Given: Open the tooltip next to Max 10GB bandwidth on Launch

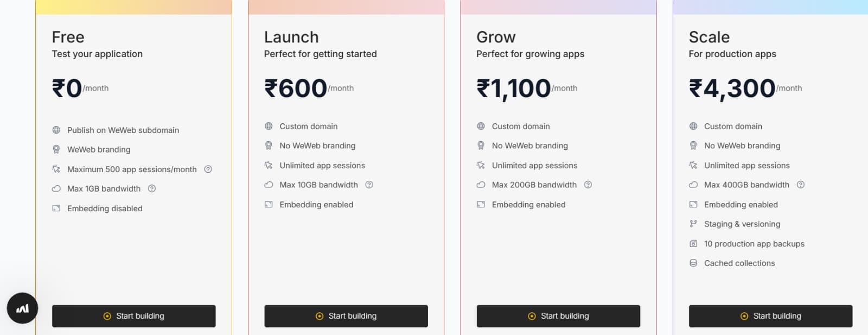Looking at the screenshot, I should (x=369, y=185).
